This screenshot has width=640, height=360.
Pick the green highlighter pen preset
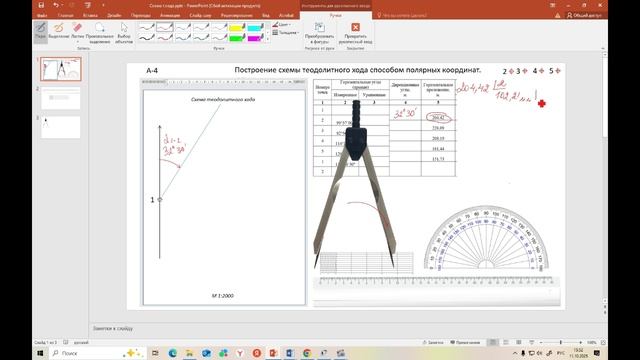(x=237, y=38)
